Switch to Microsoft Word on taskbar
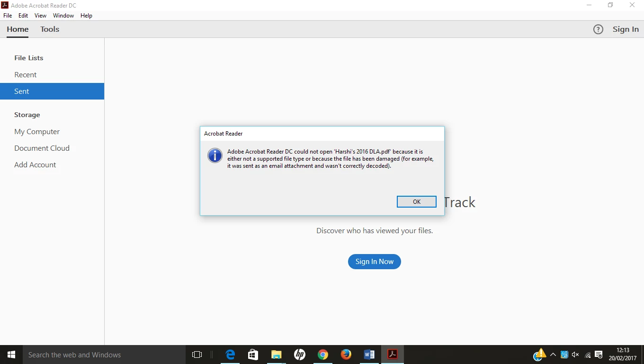Image resolution: width=644 pixels, height=364 pixels. [369, 355]
